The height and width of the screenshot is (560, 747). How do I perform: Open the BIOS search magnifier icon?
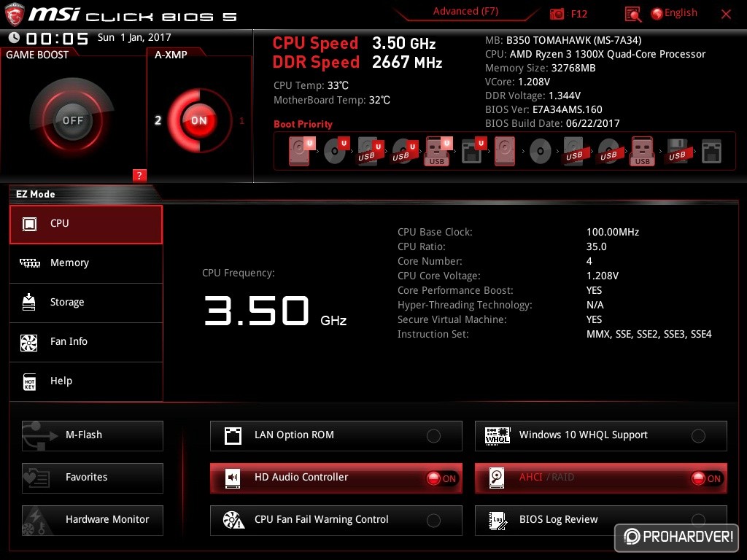(632, 15)
